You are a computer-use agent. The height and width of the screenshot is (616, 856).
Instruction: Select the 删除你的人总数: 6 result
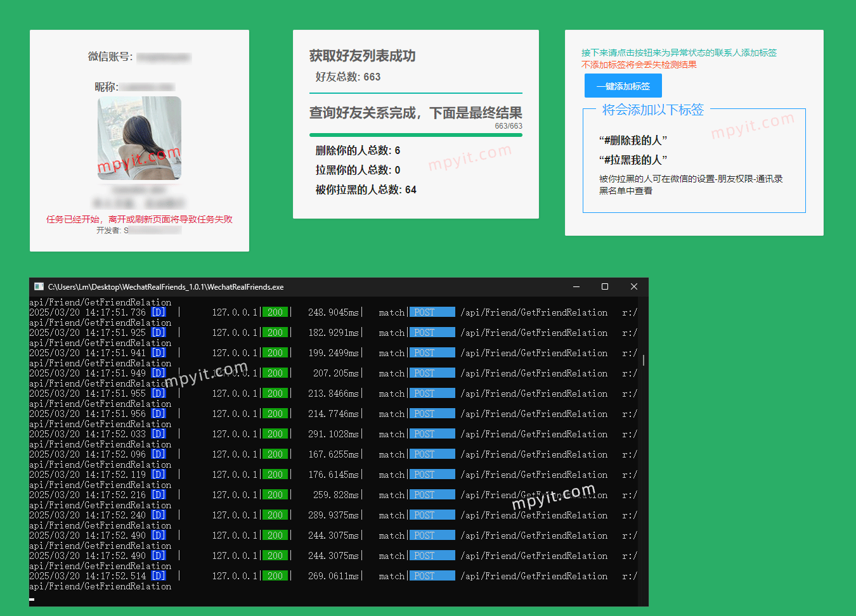pos(358,150)
